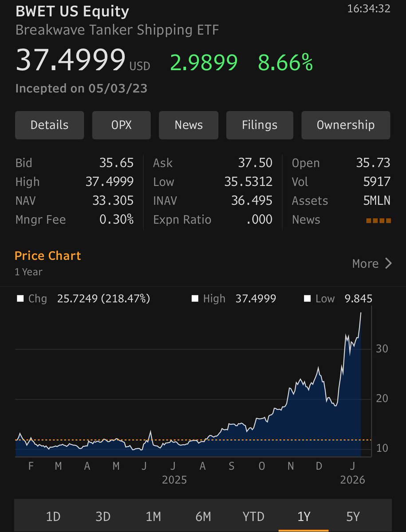The image size is (406, 532).
Task: Click the High legend square marker
Action: click(194, 299)
